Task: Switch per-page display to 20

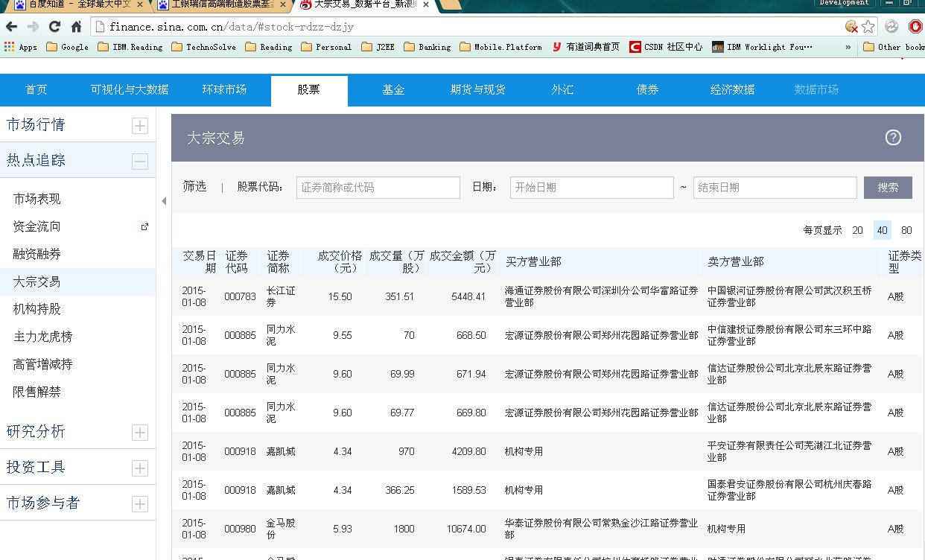Action: [x=857, y=230]
